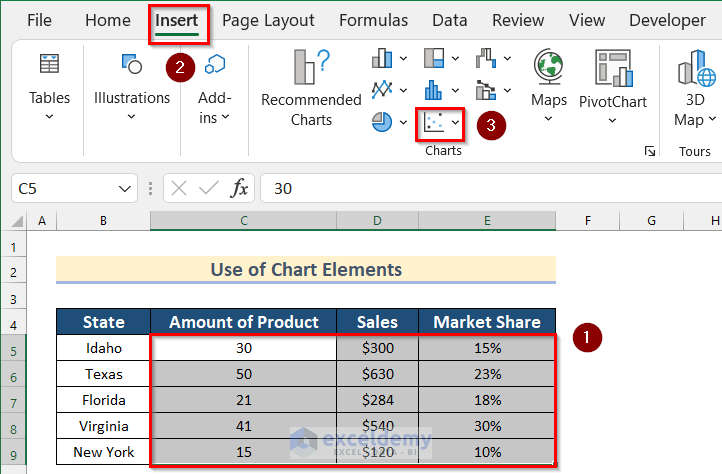This screenshot has height=474, width=722.
Task: Expand the Name Box dropdown arrow
Action: tap(125, 188)
